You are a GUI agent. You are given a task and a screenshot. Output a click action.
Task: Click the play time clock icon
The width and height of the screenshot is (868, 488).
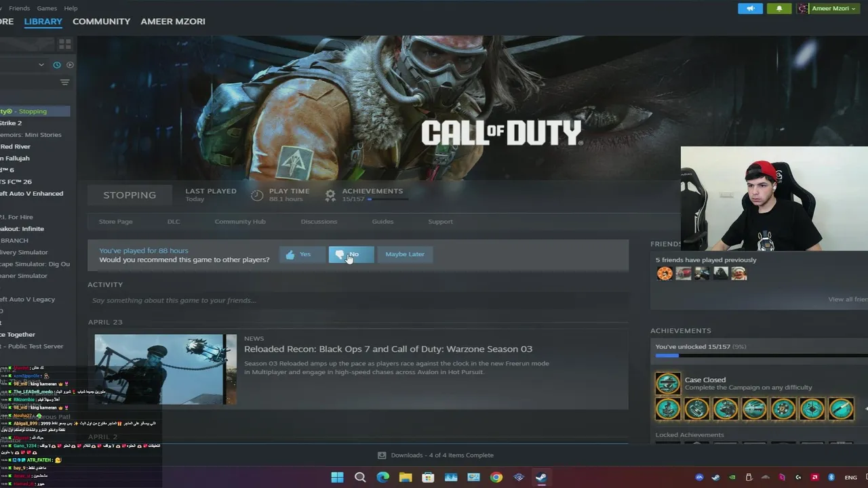click(257, 195)
